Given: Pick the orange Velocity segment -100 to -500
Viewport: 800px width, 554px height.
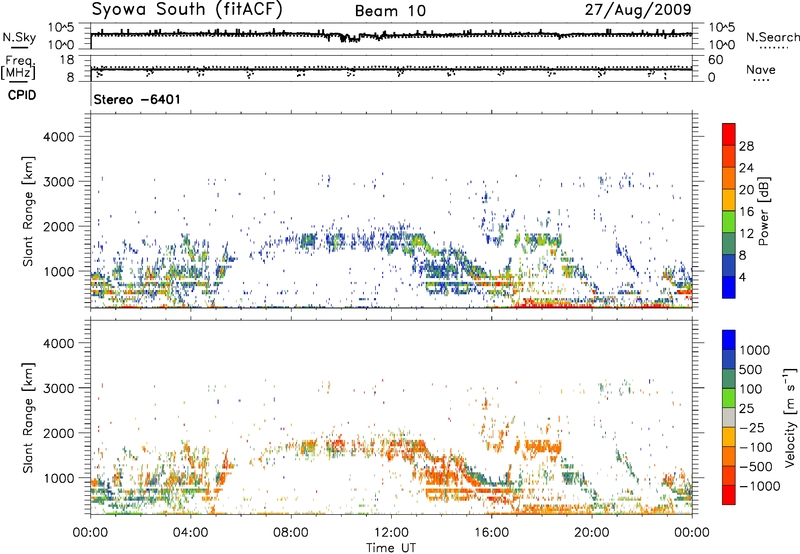Looking at the screenshot, I should [729, 456].
